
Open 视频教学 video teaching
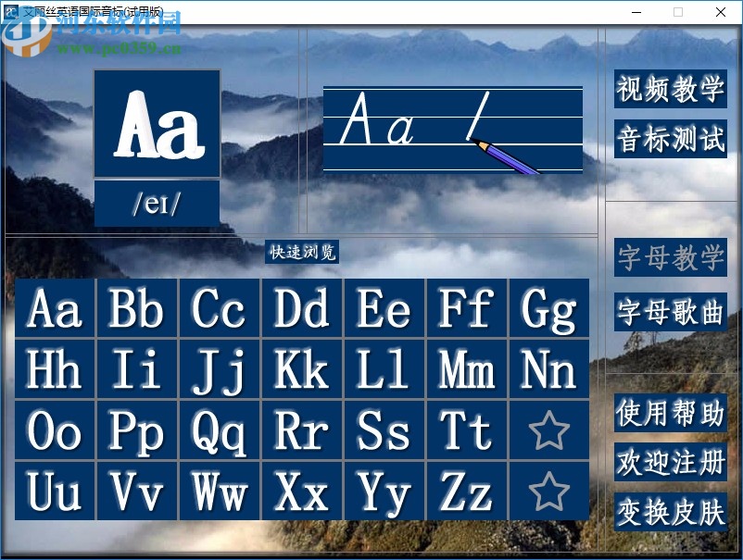pyautogui.click(x=670, y=89)
